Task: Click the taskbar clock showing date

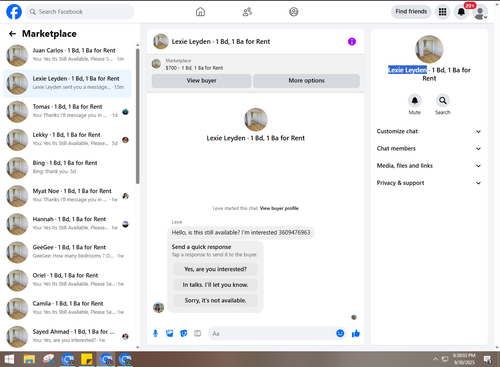Action: tap(464, 359)
